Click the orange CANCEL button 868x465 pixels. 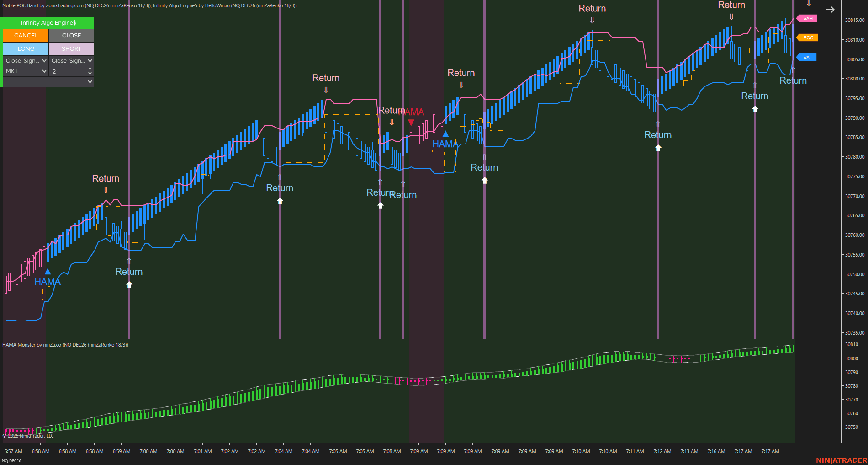click(26, 36)
